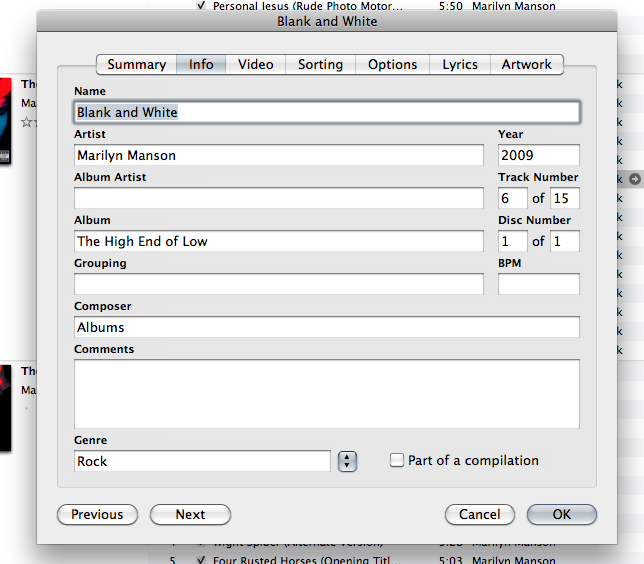644x564 pixels.
Task: Click the empty Album Artist field
Action: [x=279, y=198]
